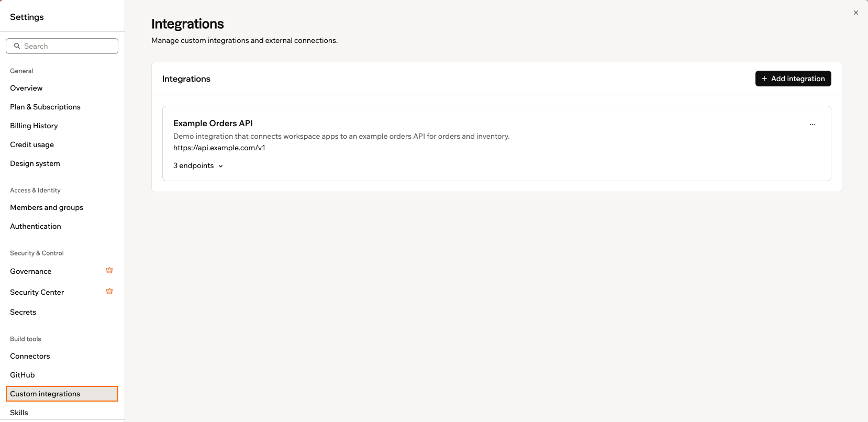Click the magnifier icon in the search box
The image size is (868, 422).
pos(17,46)
